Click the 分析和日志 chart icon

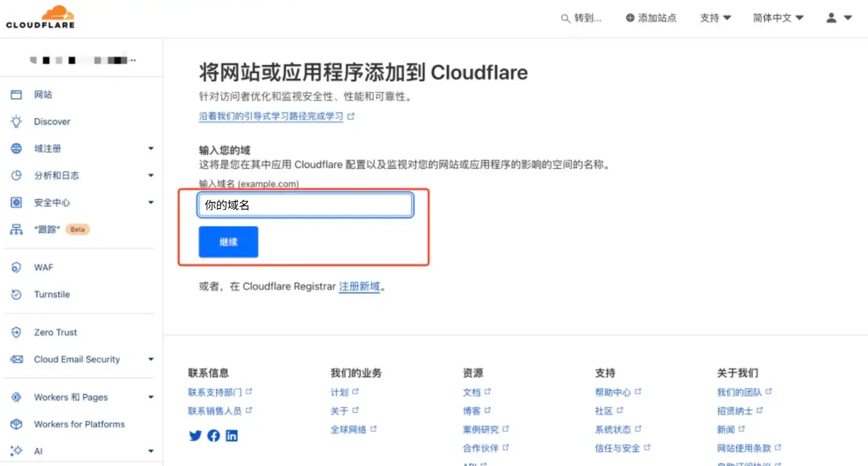(16, 176)
